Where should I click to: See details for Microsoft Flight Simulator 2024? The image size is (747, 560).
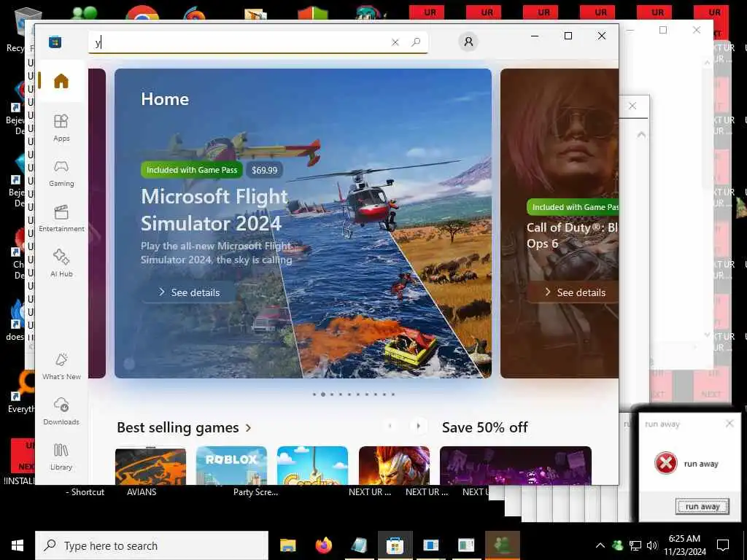(x=189, y=292)
